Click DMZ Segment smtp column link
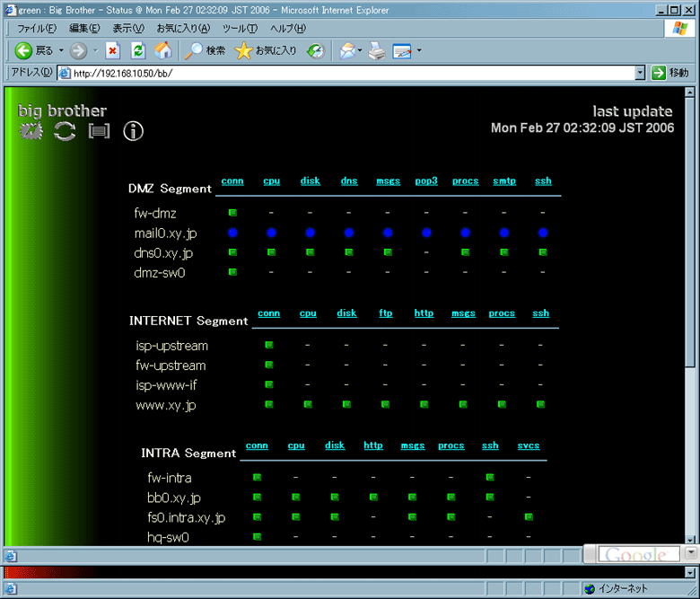This screenshot has height=599, width=700. (x=504, y=181)
